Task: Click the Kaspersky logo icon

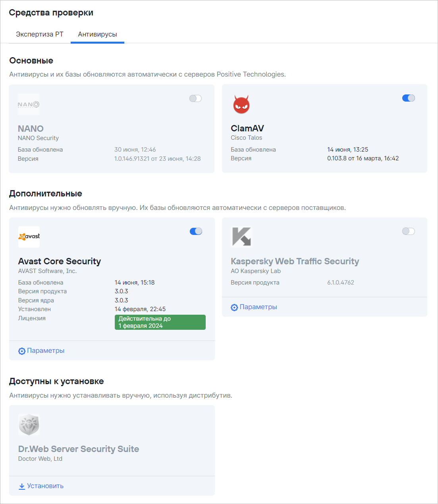Action: click(x=241, y=237)
